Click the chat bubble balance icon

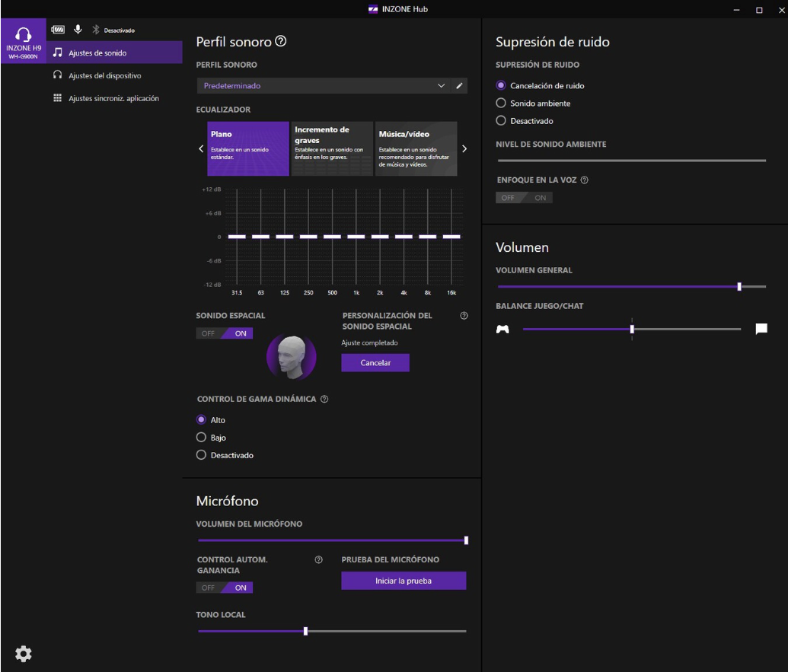tap(761, 329)
